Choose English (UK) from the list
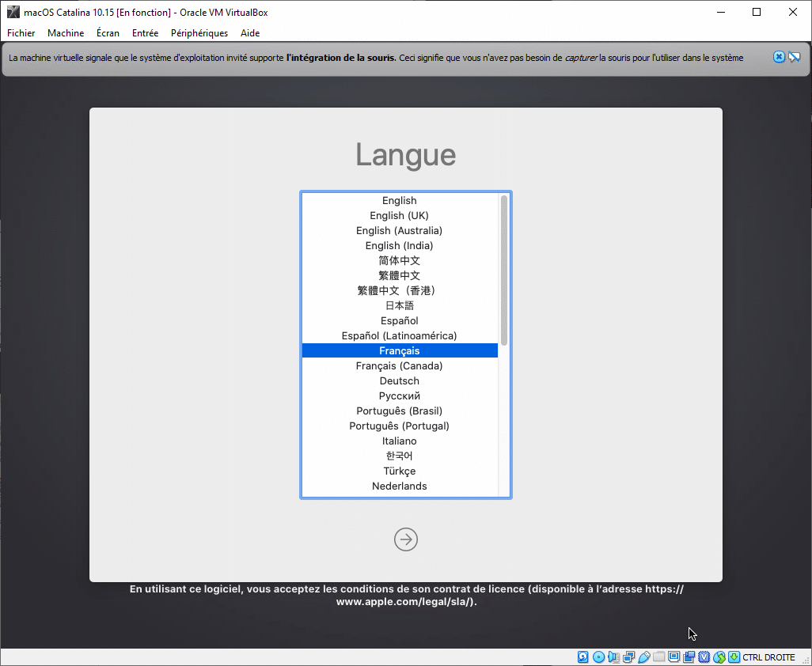This screenshot has width=812, height=666. tap(399, 215)
